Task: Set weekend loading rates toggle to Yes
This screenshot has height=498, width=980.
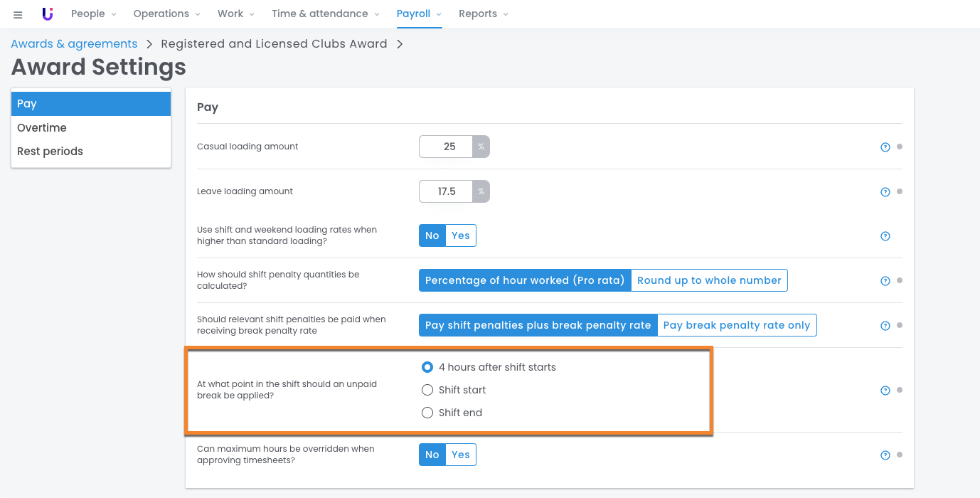Action: [x=461, y=235]
